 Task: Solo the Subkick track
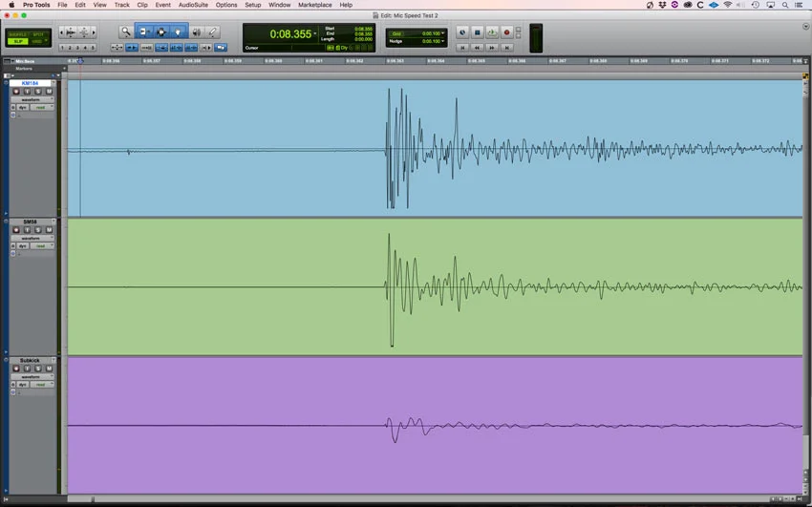[x=38, y=369]
